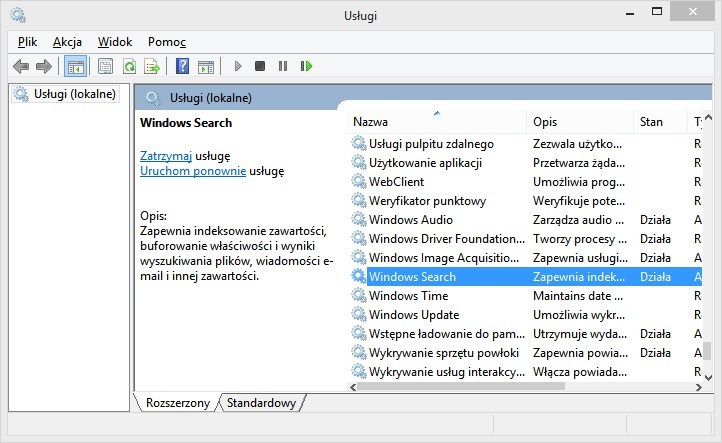This screenshot has width=722, height=443.
Task: Select the gear icon of Windows Update
Action: pyautogui.click(x=358, y=314)
